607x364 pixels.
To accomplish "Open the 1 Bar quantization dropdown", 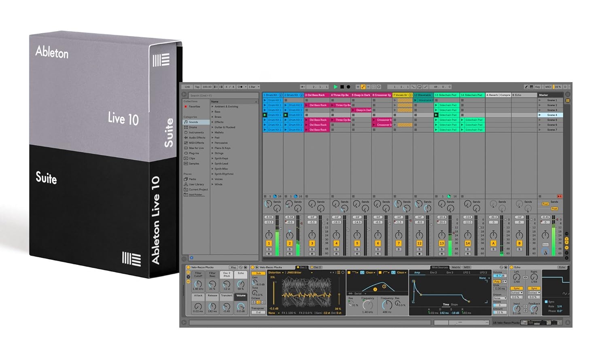I will tap(254, 87).
